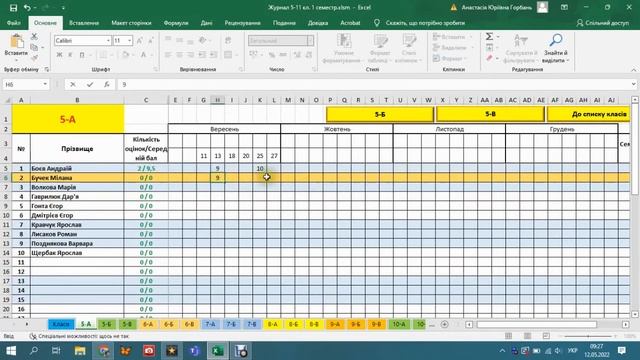Open Windows Start menu
This screenshot has height=360, width=640.
tap(11, 351)
